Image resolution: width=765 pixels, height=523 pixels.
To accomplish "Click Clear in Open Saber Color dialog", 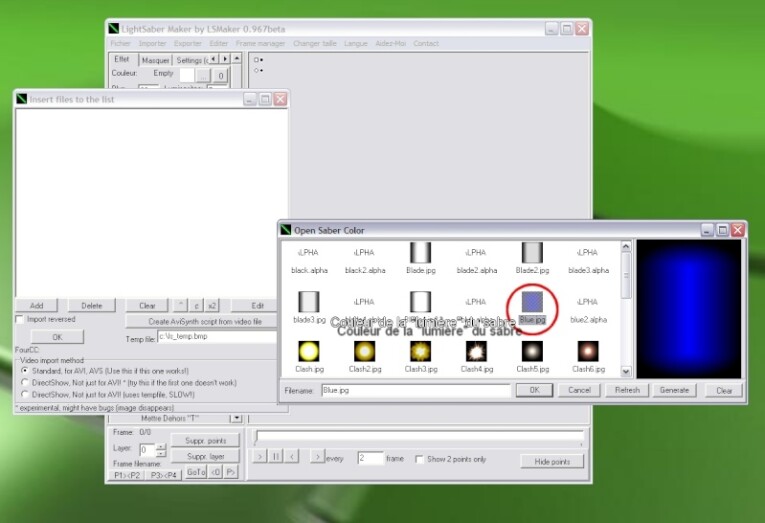I will 724,390.
